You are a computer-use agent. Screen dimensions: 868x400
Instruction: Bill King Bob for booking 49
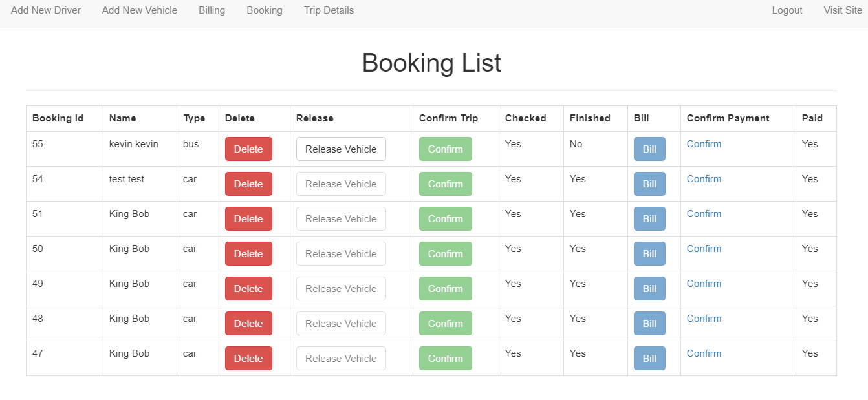tap(649, 288)
